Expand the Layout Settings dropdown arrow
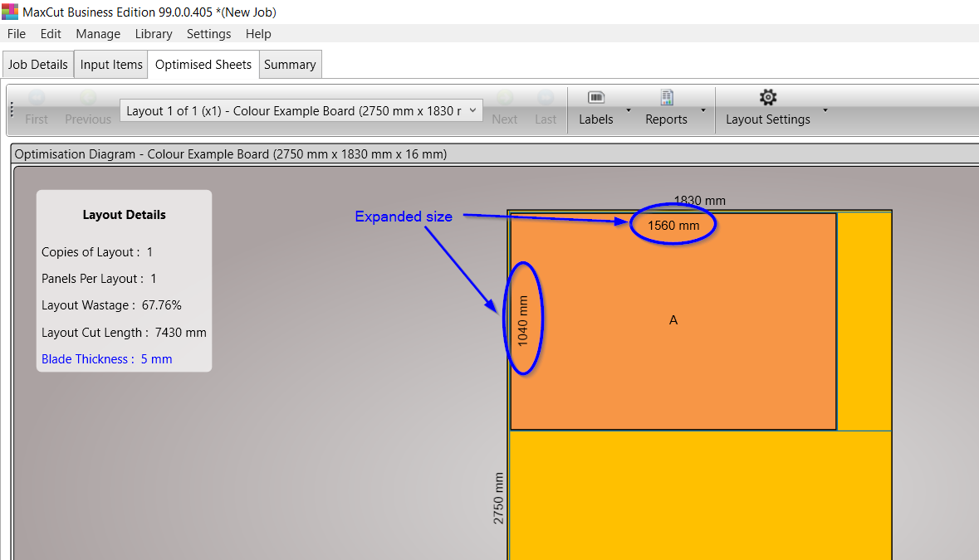Image resolution: width=979 pixels, height=560 pixels. click(x=825, y=110)
